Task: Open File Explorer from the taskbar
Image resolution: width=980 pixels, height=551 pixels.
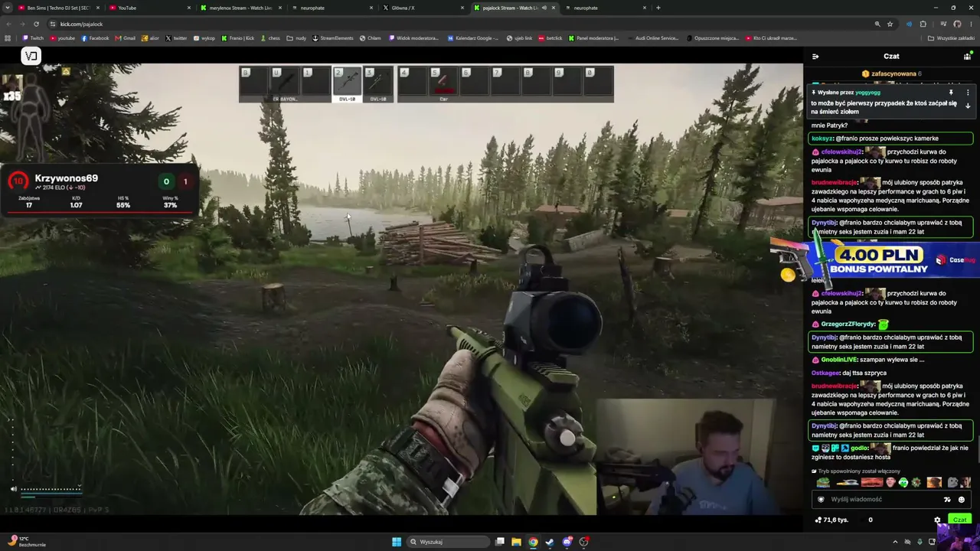Action: point(516,542)
